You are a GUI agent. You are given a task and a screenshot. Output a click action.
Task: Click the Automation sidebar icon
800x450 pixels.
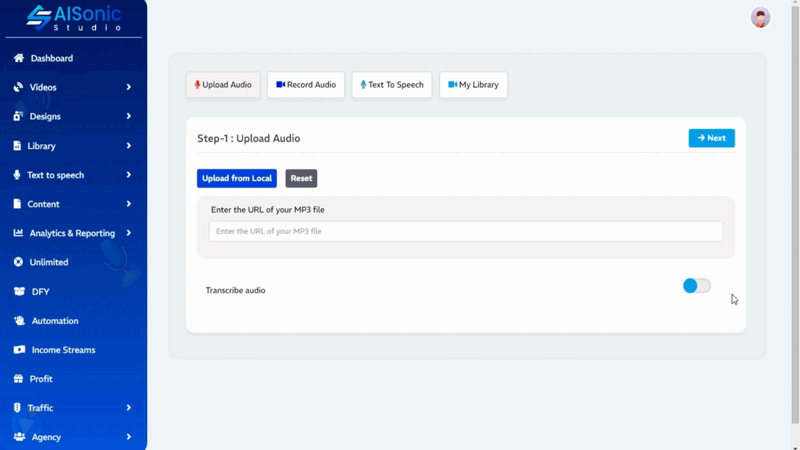pyautogui.click(x=18, y=321)
